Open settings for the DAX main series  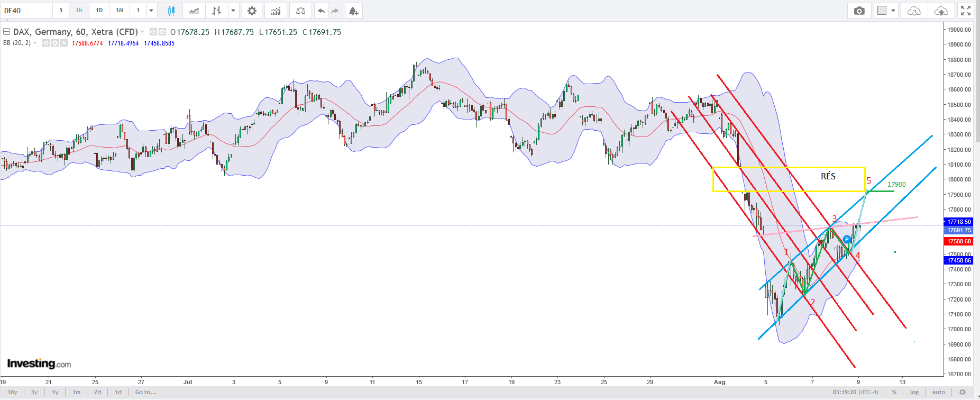coord(162,32)
